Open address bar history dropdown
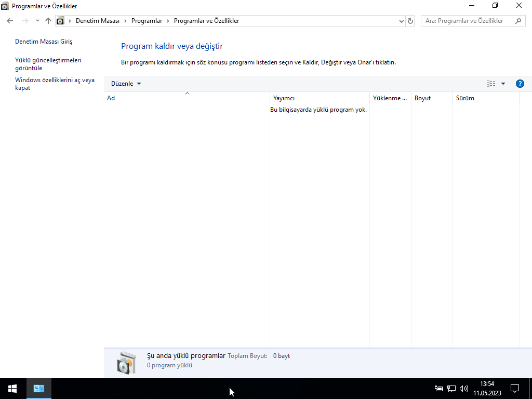 click(402, 21)
